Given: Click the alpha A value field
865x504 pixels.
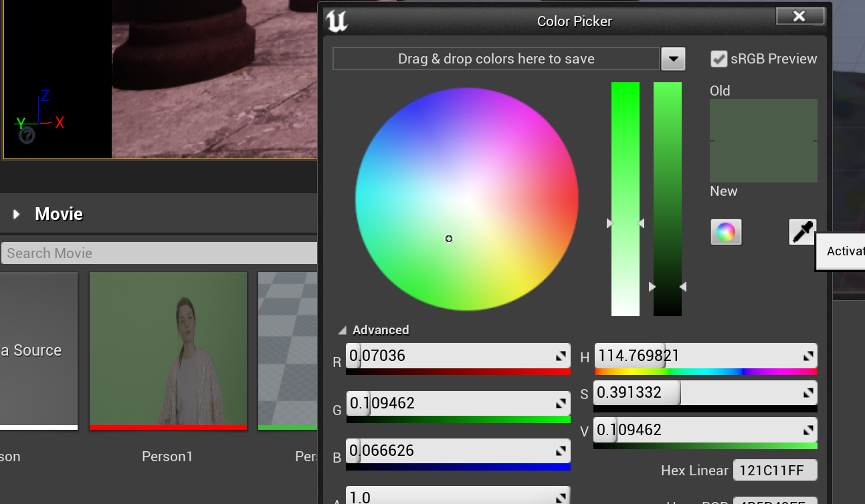Looking at the screenshot, I should [458, 495].
